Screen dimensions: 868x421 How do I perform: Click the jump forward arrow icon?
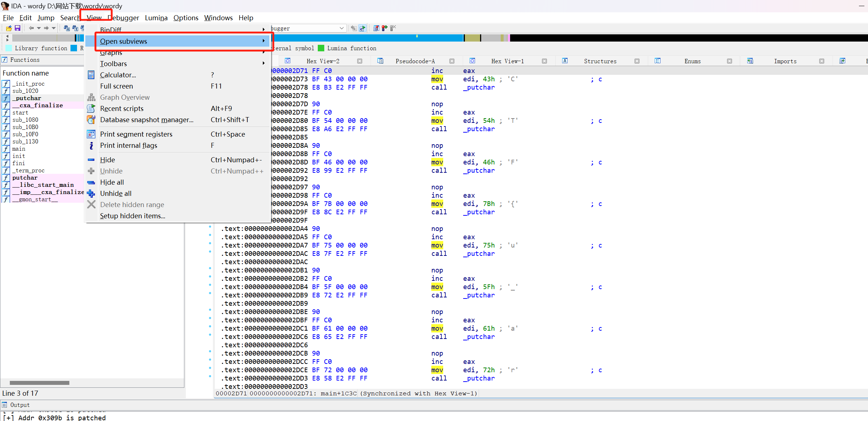[x=46, y=28]
